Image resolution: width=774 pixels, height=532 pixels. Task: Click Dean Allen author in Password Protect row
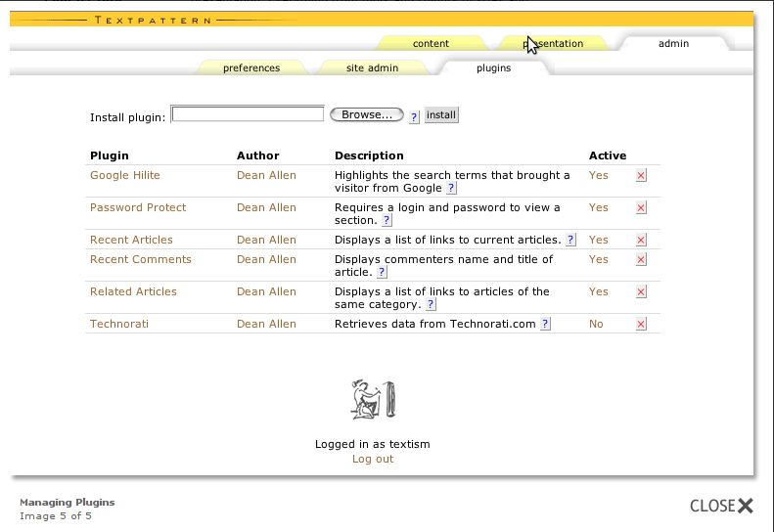click(x=266, y=207)
